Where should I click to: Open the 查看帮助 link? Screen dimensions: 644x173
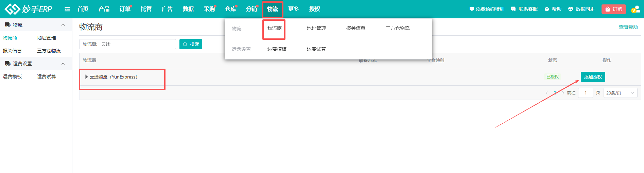[628, 27]
